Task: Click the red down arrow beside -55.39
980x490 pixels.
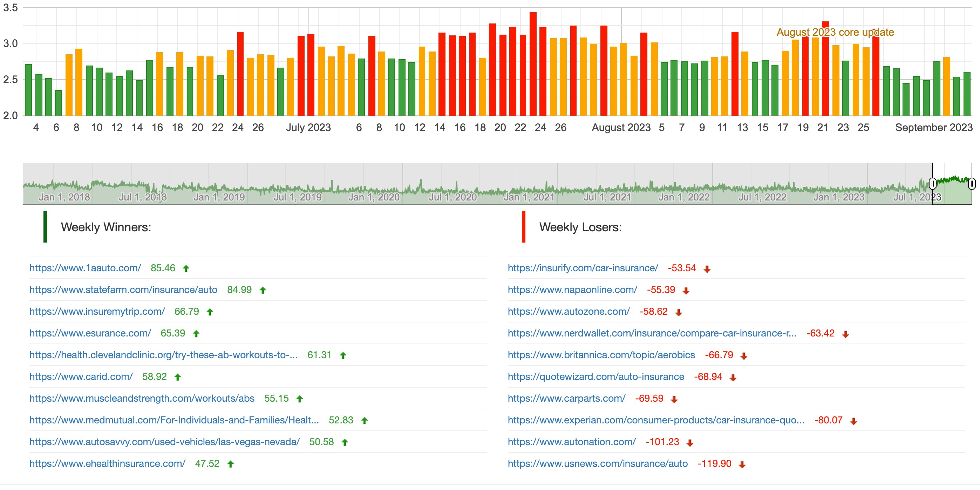Action: coord(686,291)
